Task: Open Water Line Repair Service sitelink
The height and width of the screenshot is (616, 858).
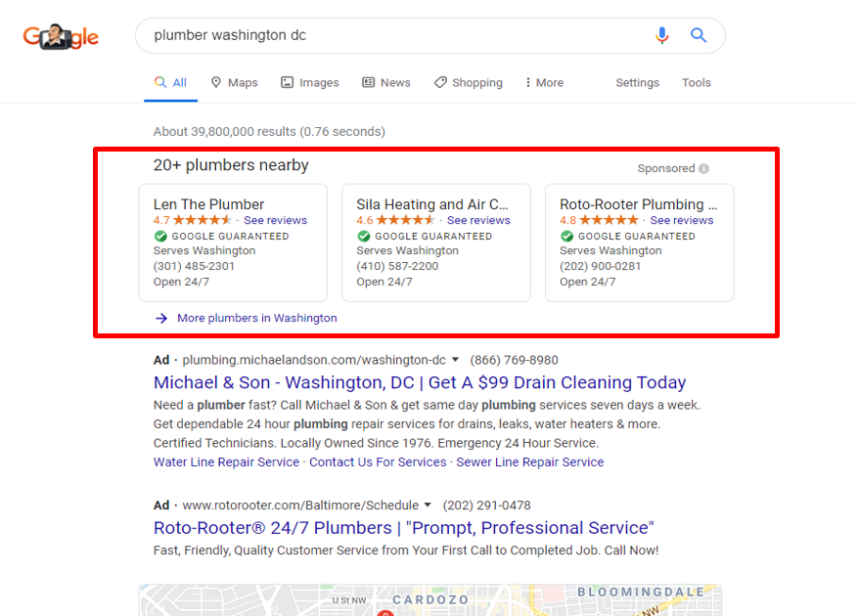Action: [226, 462]
